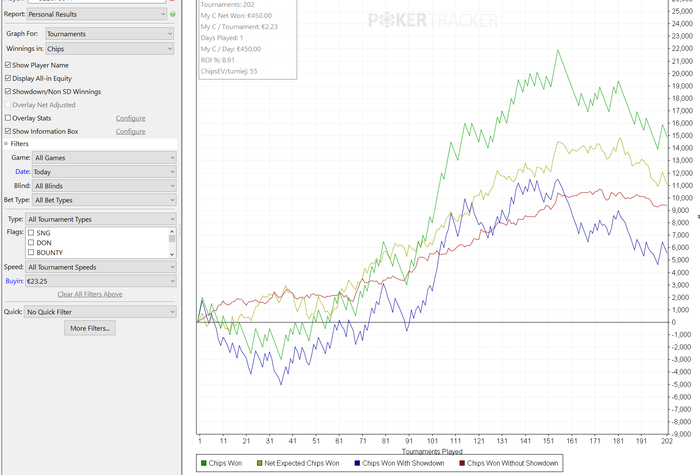Open the Graph For dropdown set to Tournaments

(x=109, y=33)
